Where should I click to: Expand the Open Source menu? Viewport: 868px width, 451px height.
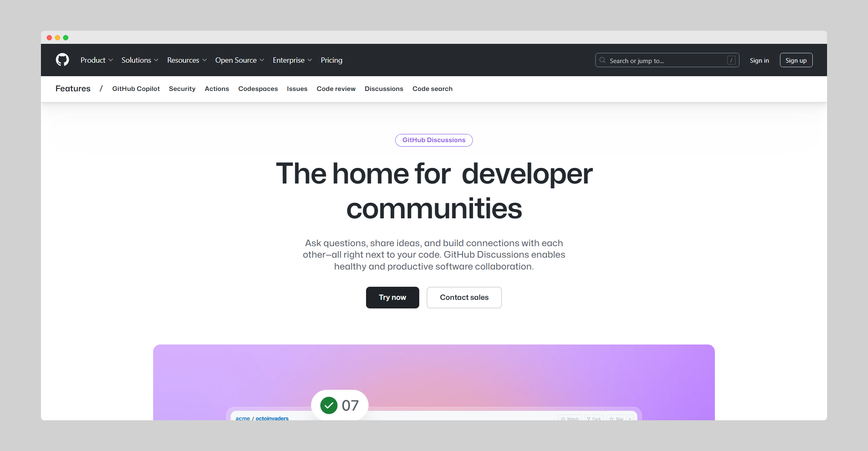[240, 60]
